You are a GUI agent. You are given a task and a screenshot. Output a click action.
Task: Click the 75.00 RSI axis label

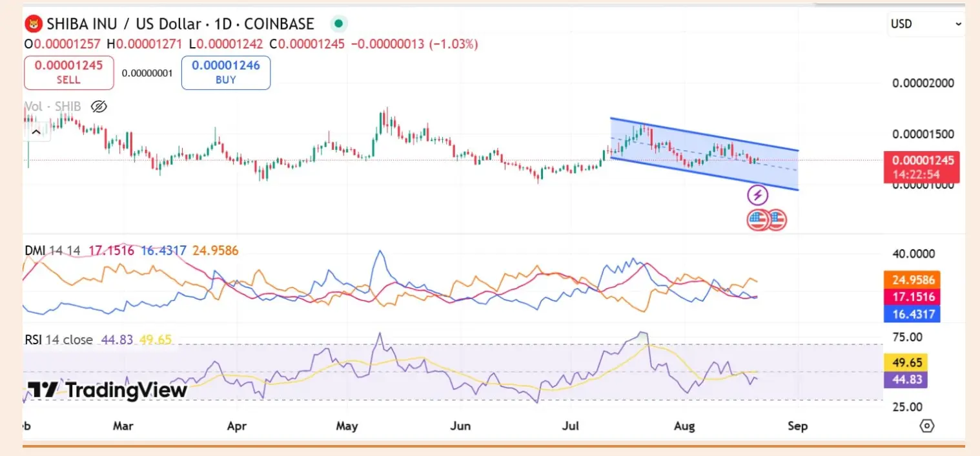[907, 337]
